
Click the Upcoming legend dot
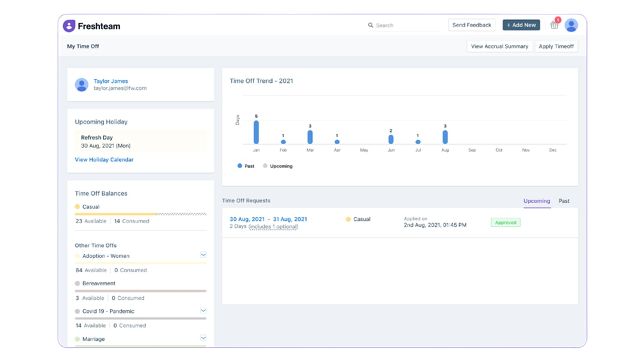pyautogui.click(x=265, y=166)
